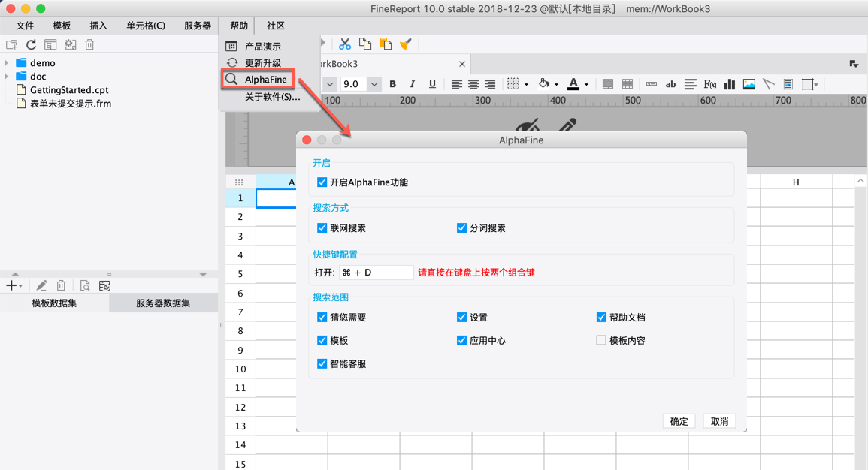
Task: Open the fill color dropdown arrow
Action: click(556, 85)
